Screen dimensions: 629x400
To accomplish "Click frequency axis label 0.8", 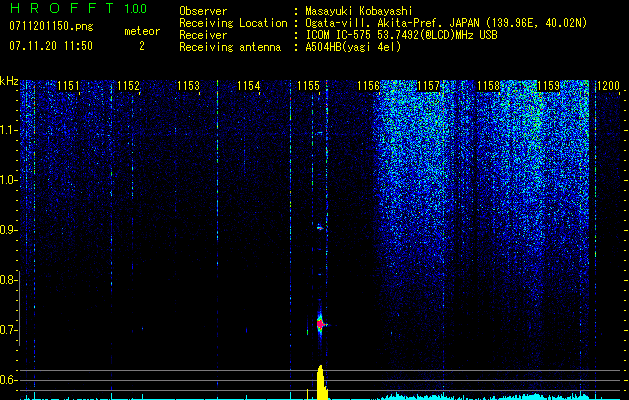I will (x=7, y=280).
